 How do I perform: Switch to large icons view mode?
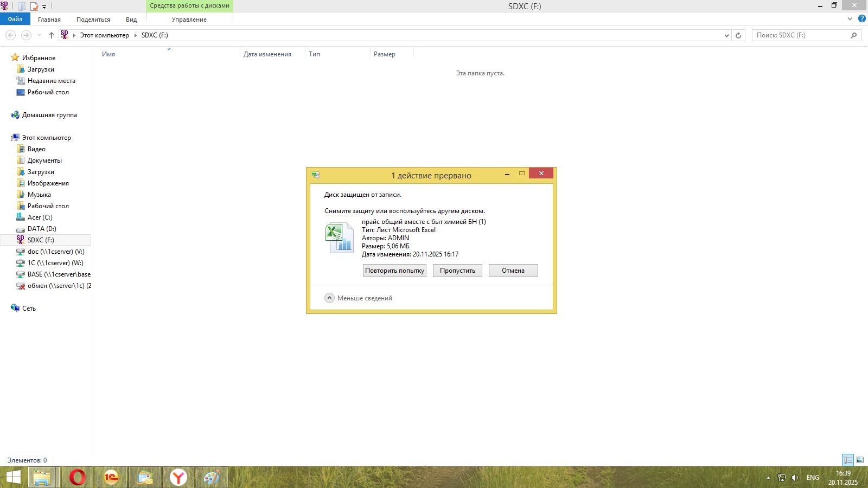[x=860, y=460]
